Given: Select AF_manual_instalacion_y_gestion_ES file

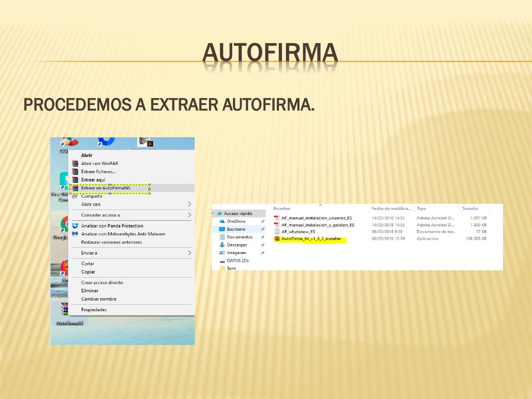Looking at the screenshot, I should (x=317, y=224).
